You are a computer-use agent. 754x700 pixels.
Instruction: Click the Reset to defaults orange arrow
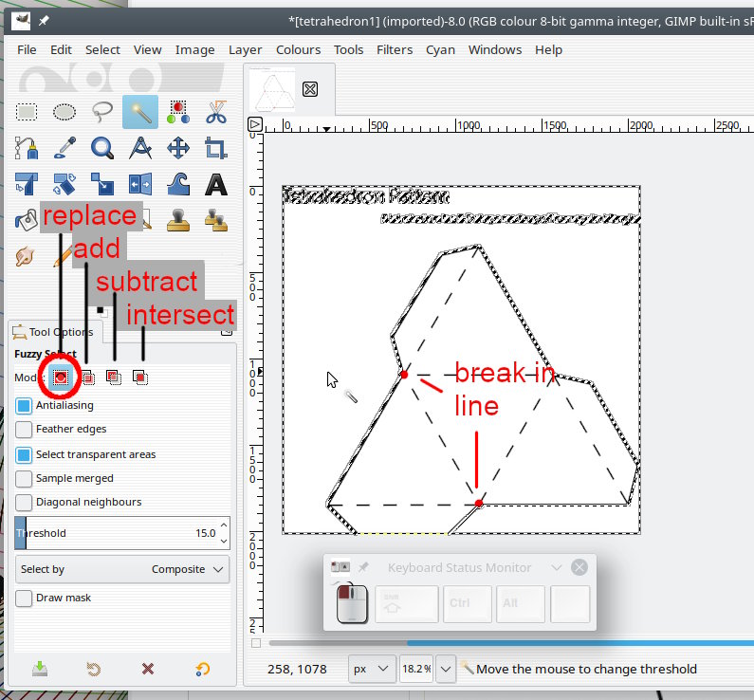point(202,669)
